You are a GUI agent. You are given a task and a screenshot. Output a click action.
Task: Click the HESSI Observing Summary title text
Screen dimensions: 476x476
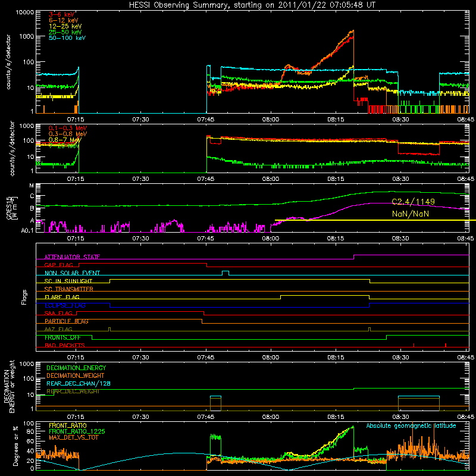(x=252, y=5)
